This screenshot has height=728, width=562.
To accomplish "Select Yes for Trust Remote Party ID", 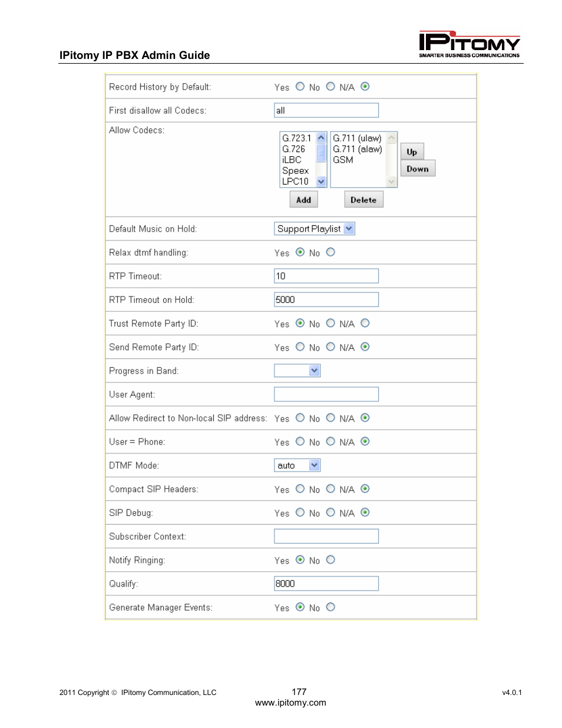I will [300, 323].
